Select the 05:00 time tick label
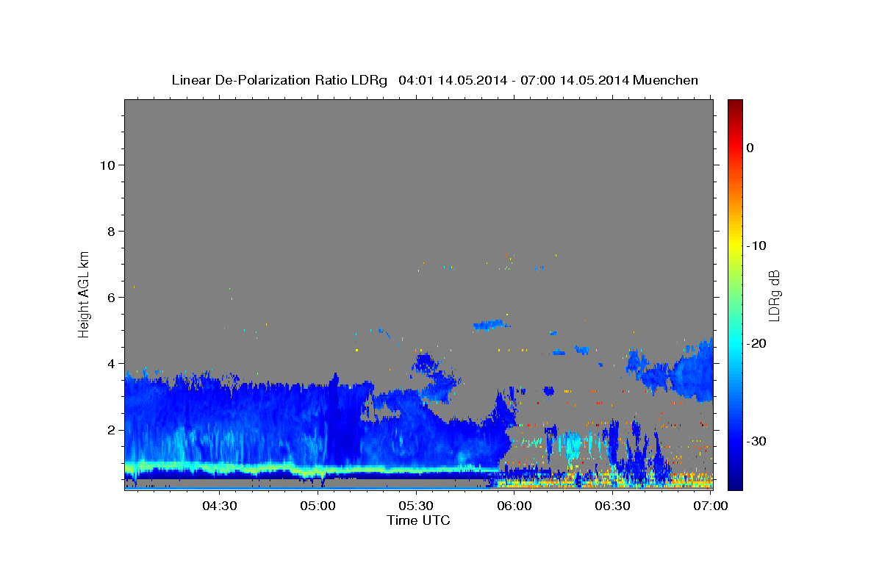The image size is (882, 588). click(318, 506)
